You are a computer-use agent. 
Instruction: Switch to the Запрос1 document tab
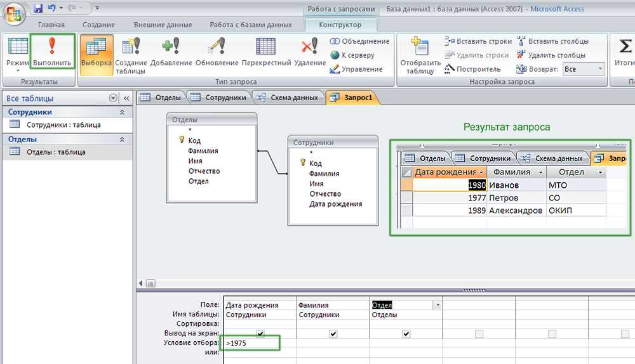[x=352, y=98]
